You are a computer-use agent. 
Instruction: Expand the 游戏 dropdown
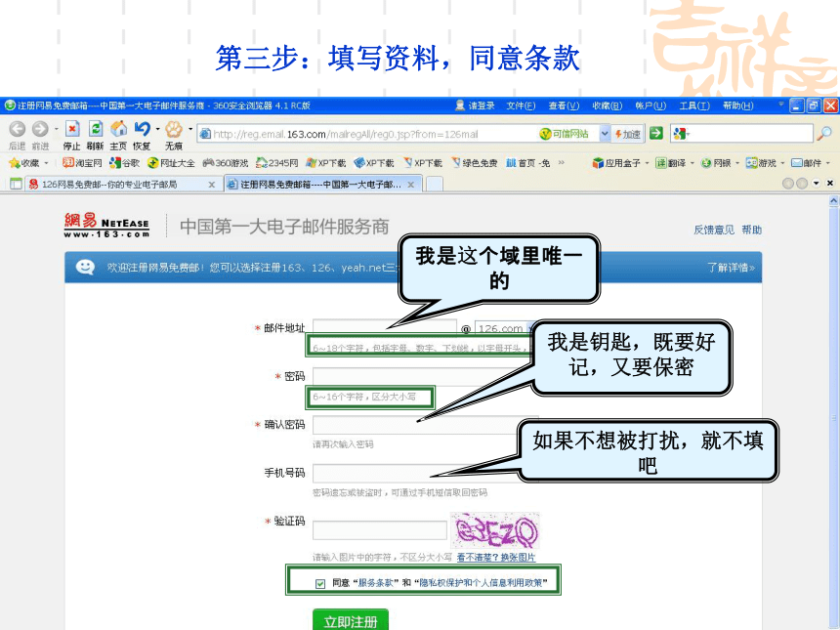point(782,163)
